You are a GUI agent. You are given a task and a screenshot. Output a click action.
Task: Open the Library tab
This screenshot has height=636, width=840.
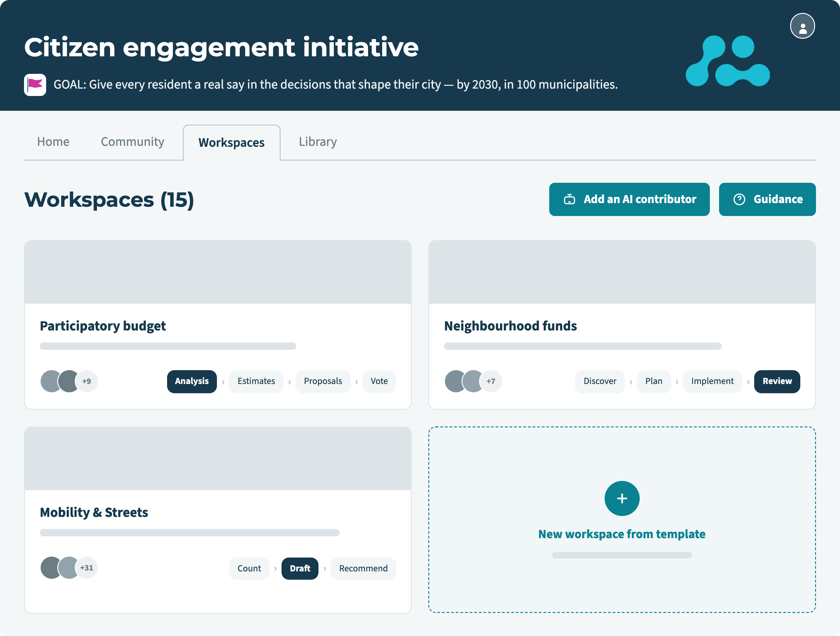318,142
